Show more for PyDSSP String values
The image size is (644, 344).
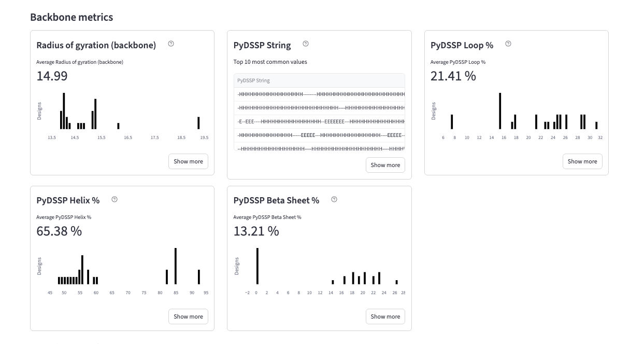click(385, 165)
